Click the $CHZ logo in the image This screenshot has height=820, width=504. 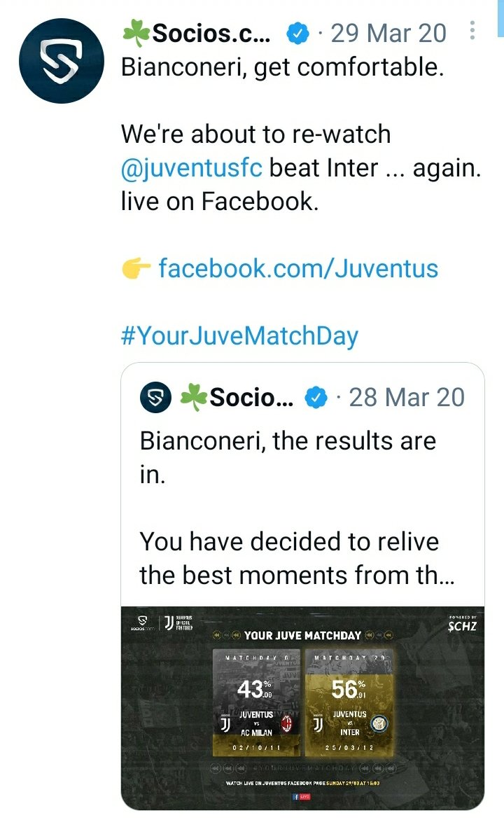(462, 625)
